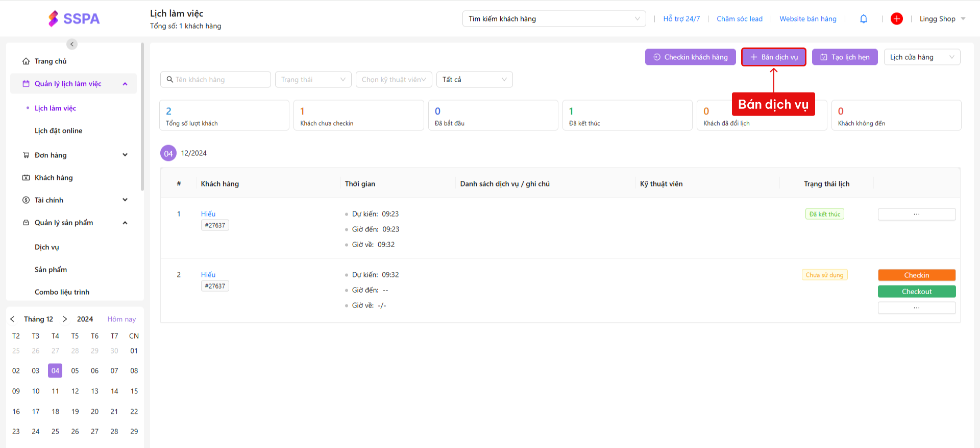This screenshot has width=980, height=448.
Task: Open more options below the Checkout button
Action: [917, 308]
